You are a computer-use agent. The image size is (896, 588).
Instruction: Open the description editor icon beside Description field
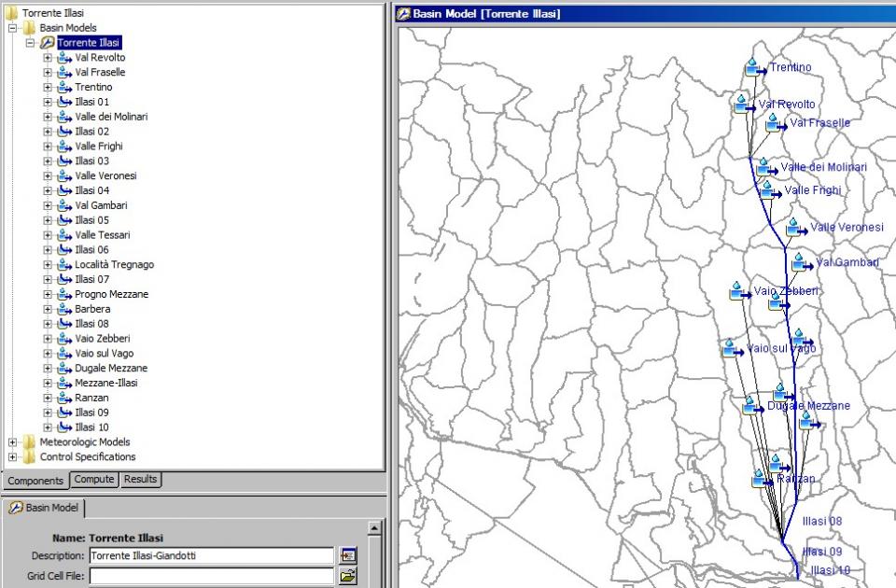point(348,556)
